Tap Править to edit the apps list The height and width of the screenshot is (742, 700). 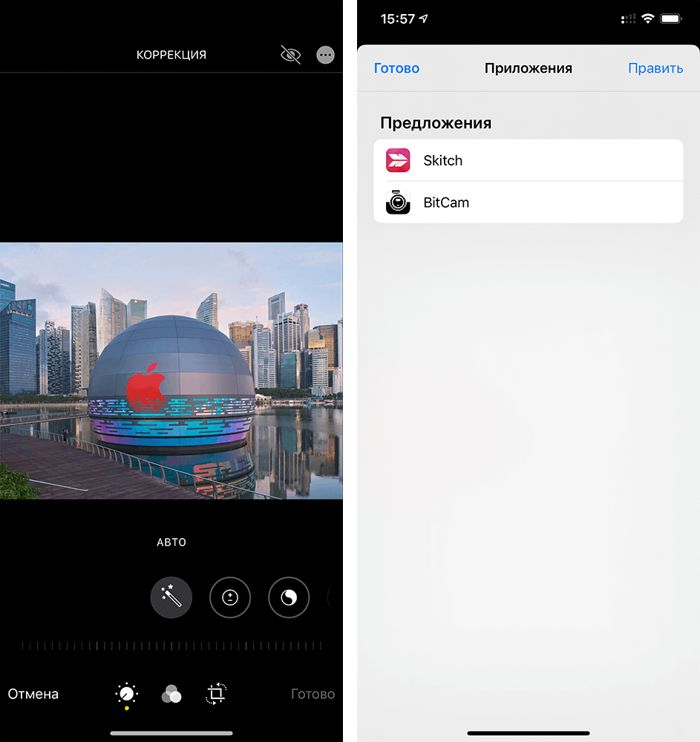point(655,68)
